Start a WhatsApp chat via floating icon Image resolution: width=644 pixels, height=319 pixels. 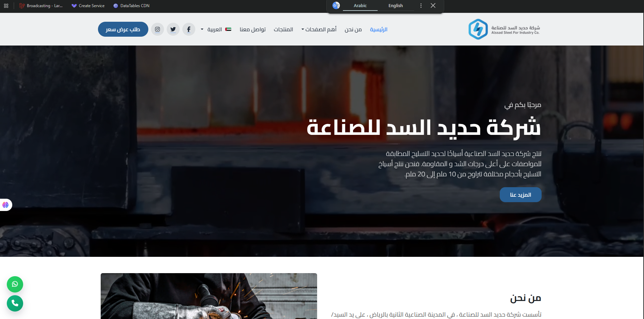coord(15,284)
